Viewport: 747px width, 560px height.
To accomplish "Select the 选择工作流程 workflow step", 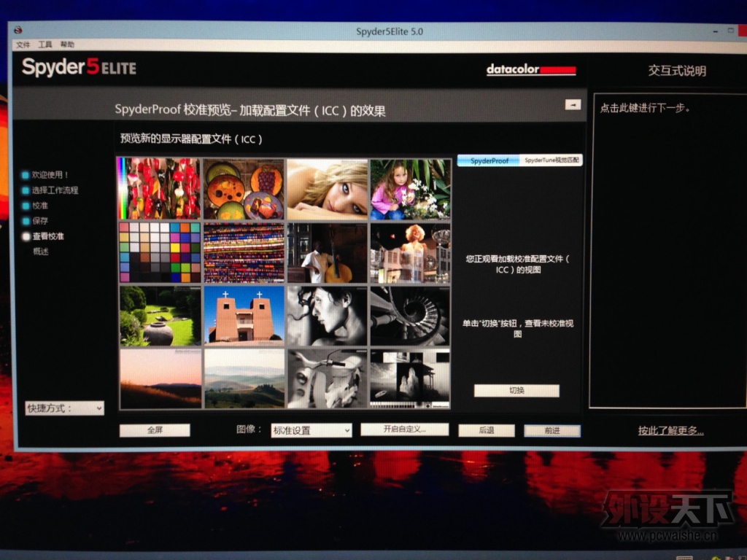I will [55, 190].
